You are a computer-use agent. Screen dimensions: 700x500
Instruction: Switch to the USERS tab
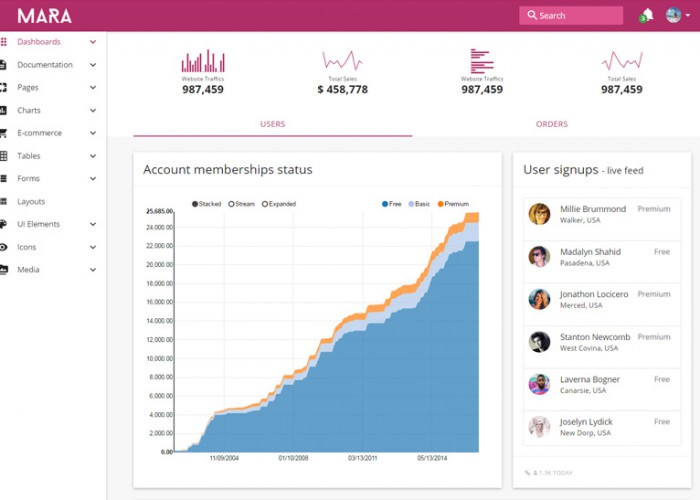click(272, 124)
